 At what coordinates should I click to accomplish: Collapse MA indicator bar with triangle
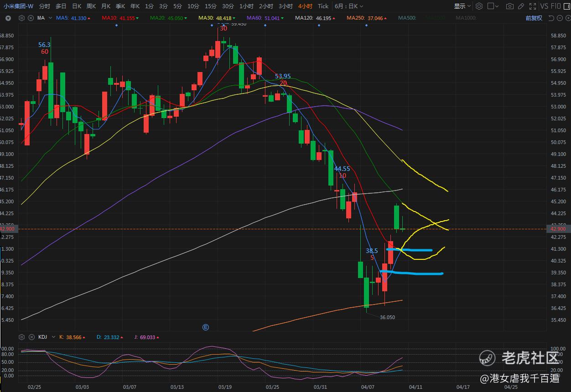point(8,18)
